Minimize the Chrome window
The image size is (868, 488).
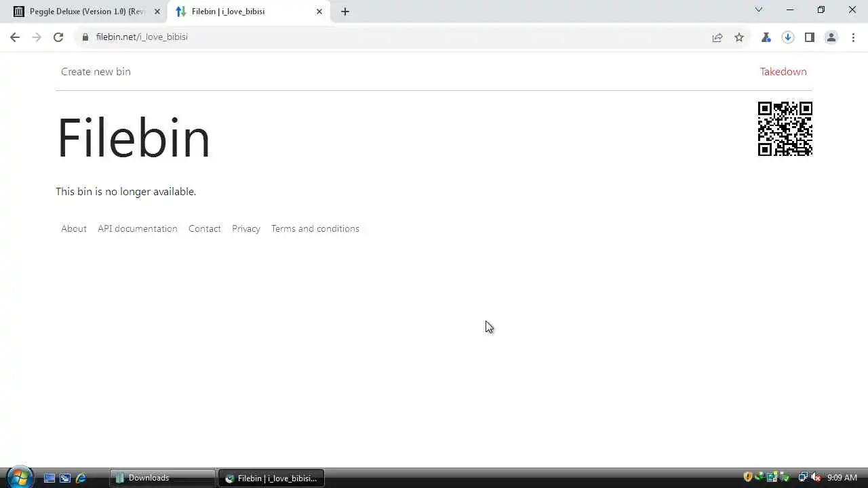click(x=790, y=9)
